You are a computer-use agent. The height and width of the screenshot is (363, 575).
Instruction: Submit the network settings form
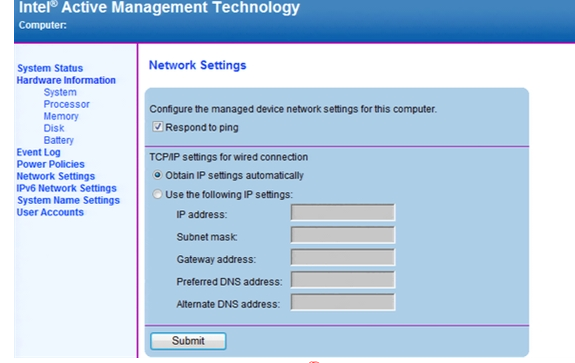click(x=188, y=341)
